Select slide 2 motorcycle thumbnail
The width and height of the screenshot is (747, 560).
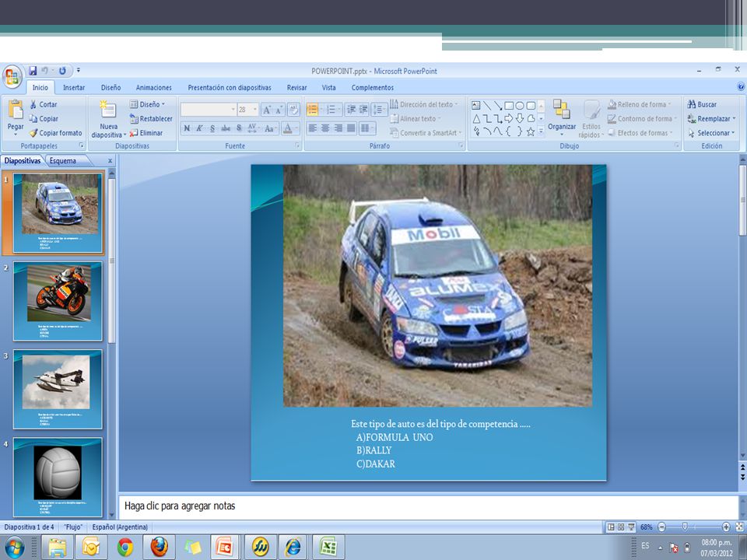tap(58, 301)
